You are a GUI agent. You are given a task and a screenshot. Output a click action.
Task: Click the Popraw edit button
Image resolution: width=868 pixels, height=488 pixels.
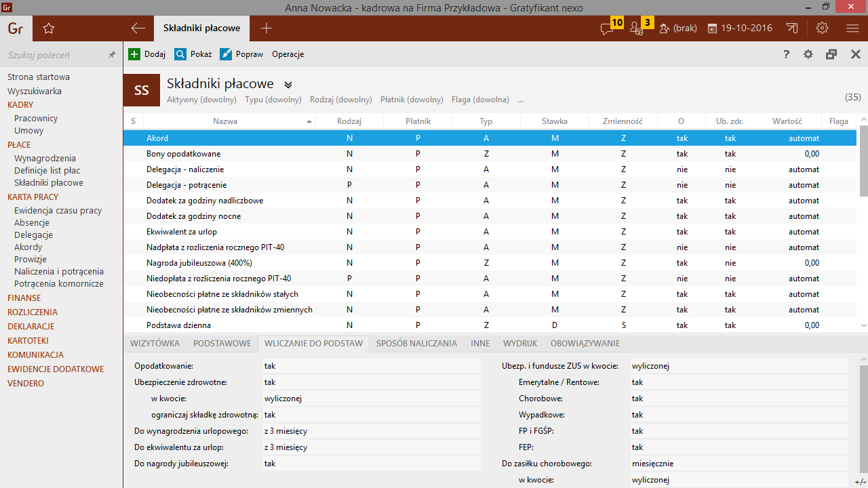tap(241, 54)
